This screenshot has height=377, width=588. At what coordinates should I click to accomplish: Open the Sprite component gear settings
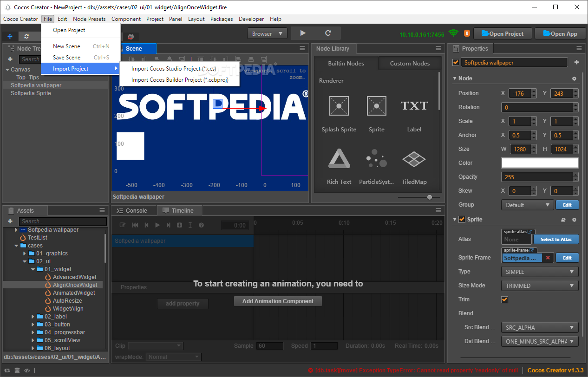click(574, 220)
